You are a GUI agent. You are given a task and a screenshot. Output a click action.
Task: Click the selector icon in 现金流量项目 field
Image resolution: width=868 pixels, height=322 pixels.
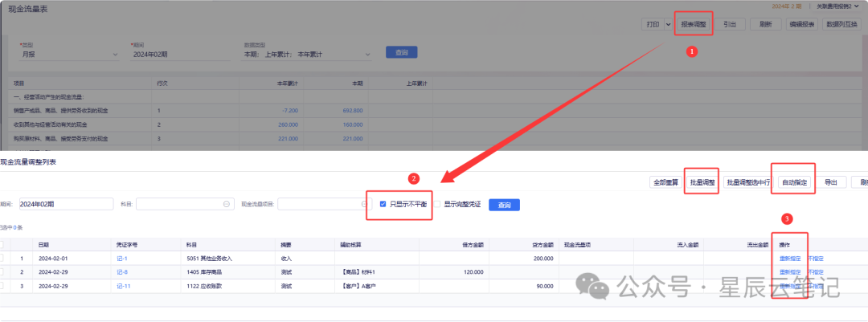[x=352, y=205]
